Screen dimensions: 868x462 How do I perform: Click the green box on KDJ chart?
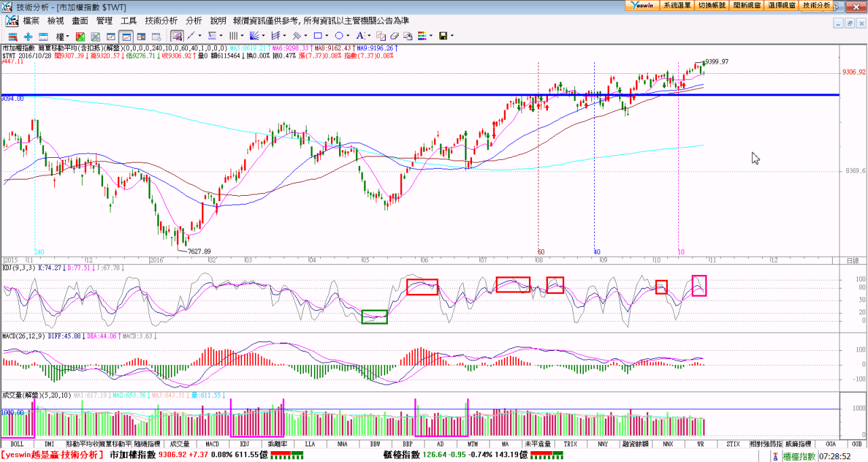[374, 316]
